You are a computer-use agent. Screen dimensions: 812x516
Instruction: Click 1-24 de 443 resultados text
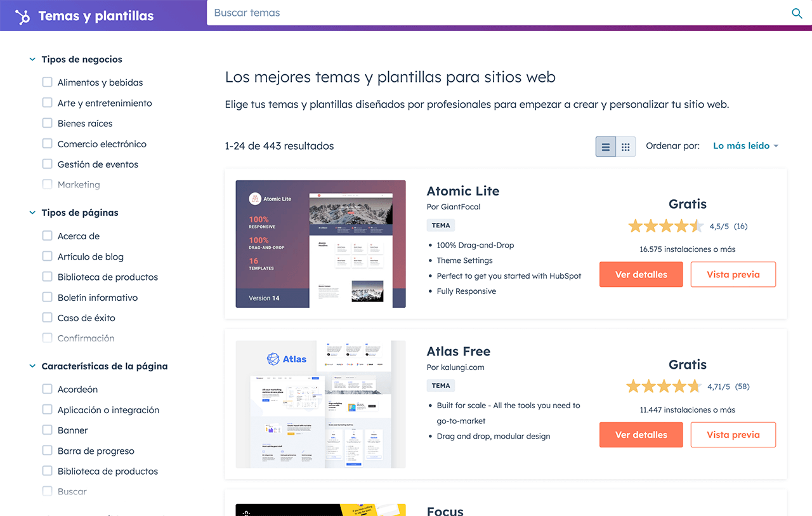pyautogui.click(x=279, y=146)
